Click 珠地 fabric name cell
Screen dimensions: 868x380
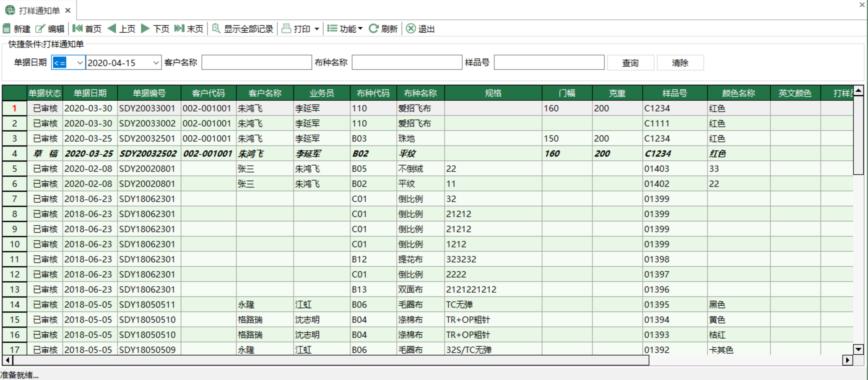(421, 138)
